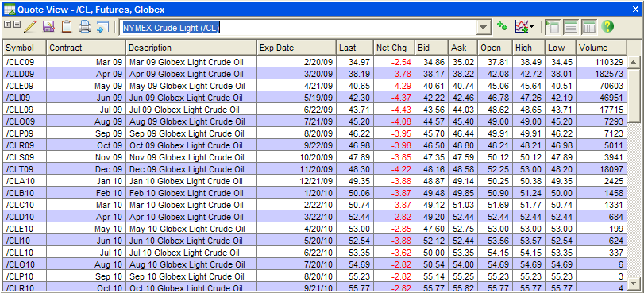Click the Open column header
The image size is (644, 293).
[x=495, y=48]
